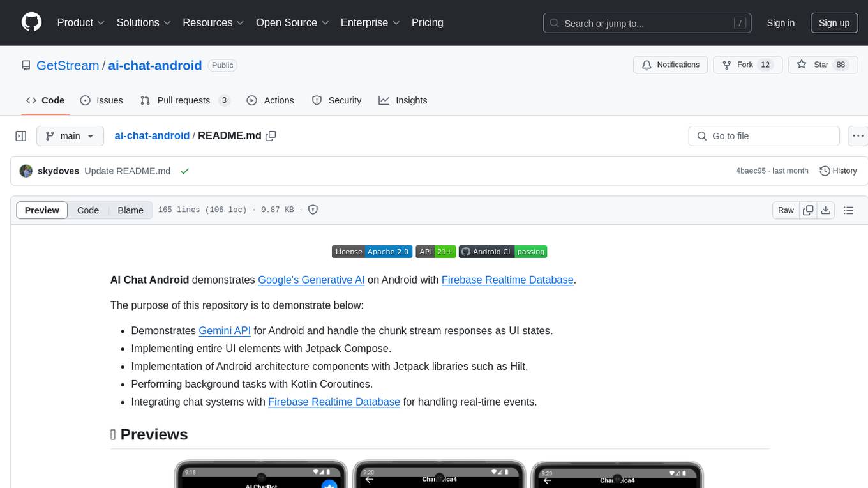Open the Google's Generative AI link

pyautogui.click(x=311, y=280)
